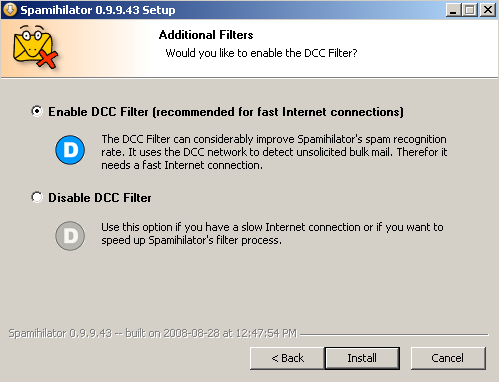Go back with the Back button

pyautogui.click(x=287, y=358)
